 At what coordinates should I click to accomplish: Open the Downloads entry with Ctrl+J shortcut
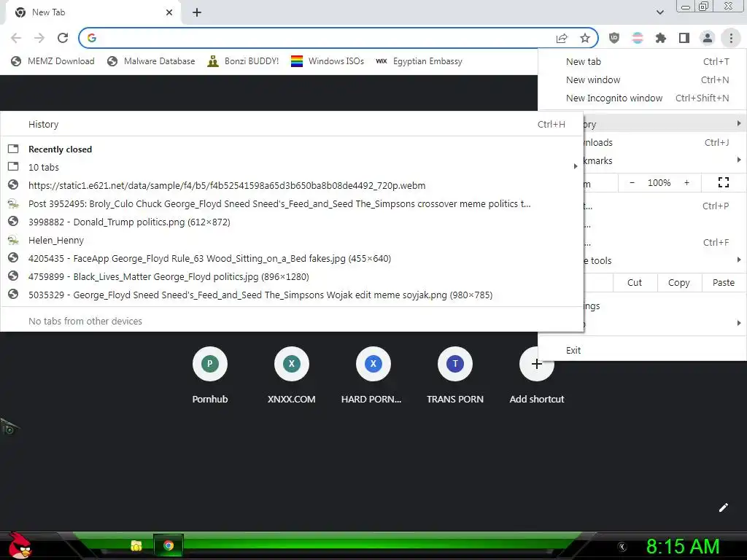coord(665,142)
